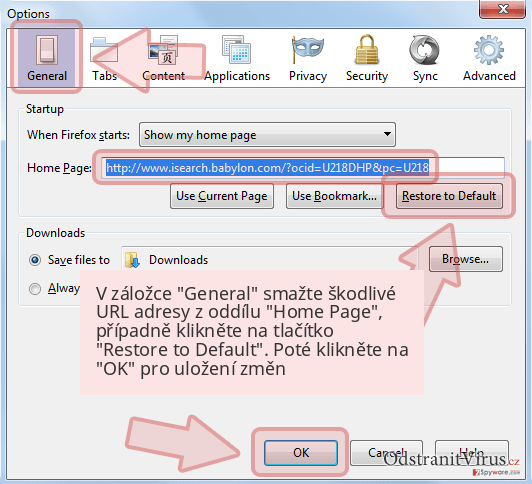Open the Sync settings icon

click(425, 58)
